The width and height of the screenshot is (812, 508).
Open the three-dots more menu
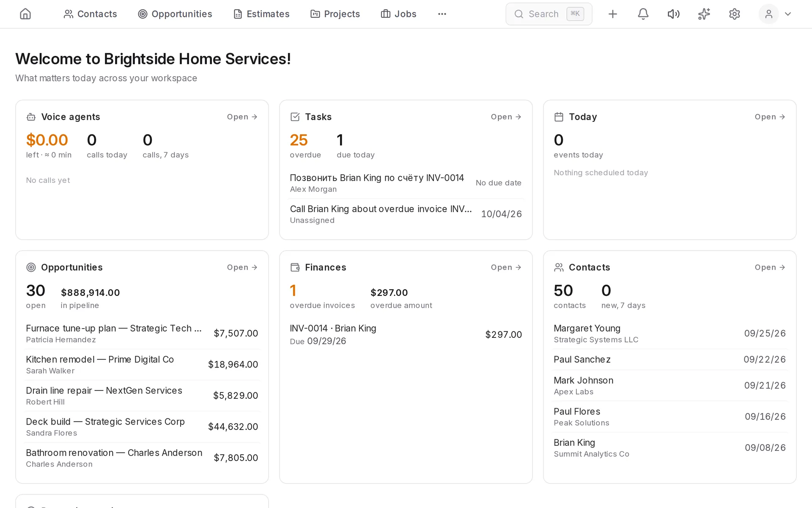(442, 14)
